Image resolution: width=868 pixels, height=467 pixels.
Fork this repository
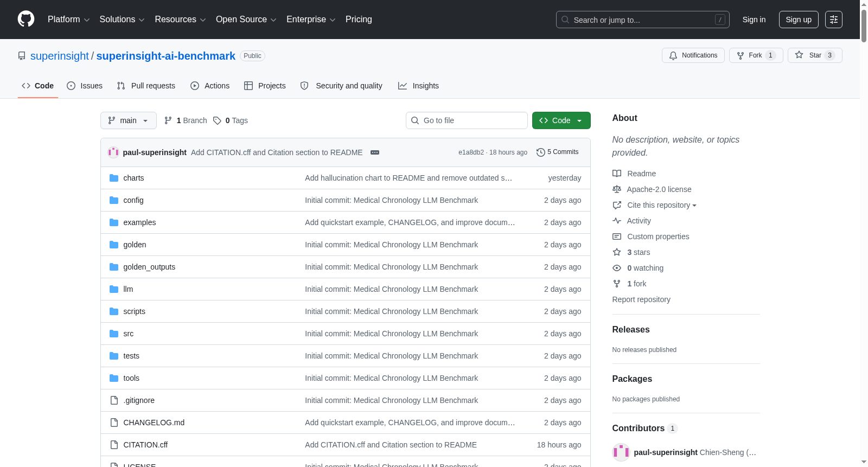(756, 55)
